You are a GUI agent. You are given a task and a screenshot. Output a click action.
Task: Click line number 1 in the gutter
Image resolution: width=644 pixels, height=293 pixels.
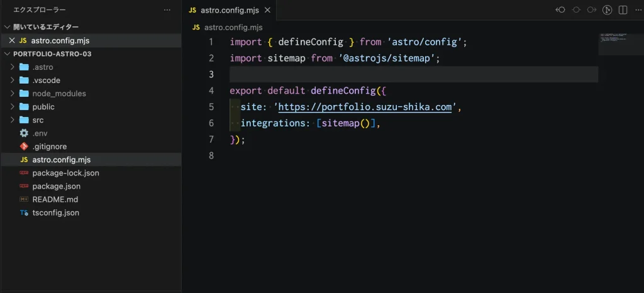tap(211, 42)
